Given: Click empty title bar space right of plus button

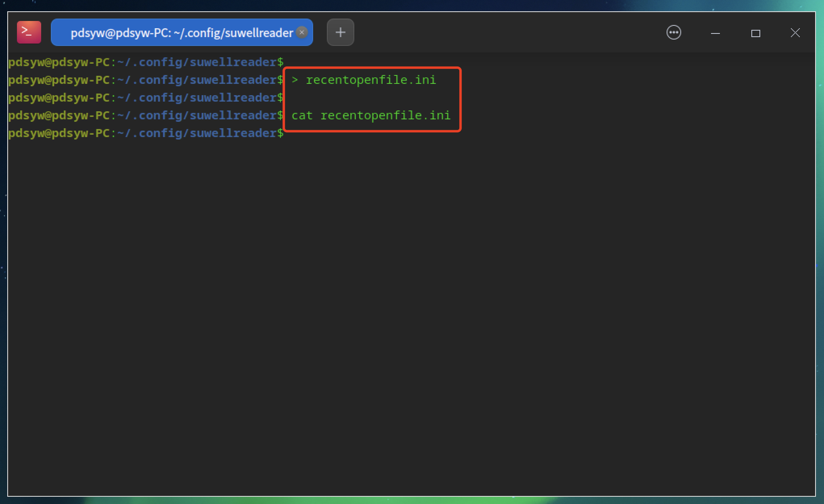Looking at the screenshot, I should (x=504, y=32).
